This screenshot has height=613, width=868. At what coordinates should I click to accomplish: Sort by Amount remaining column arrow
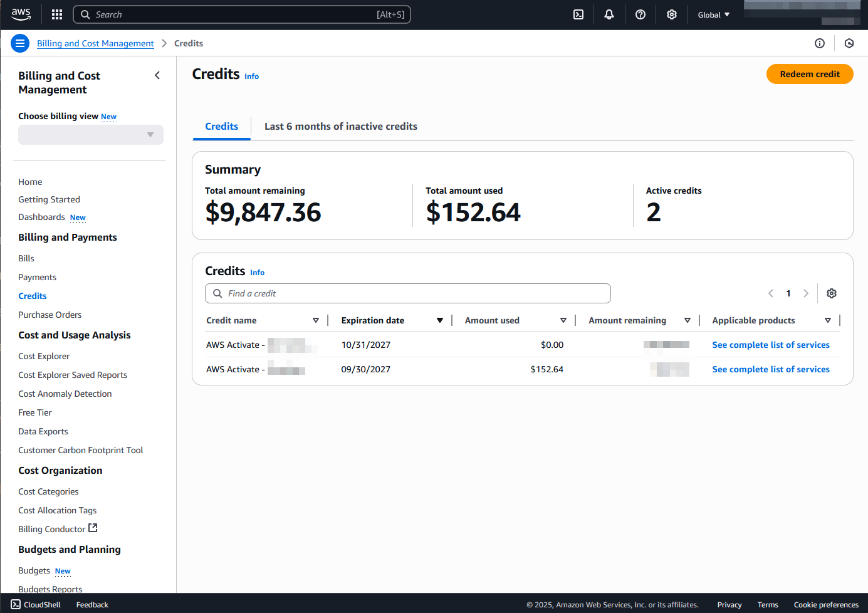(688, 320)
